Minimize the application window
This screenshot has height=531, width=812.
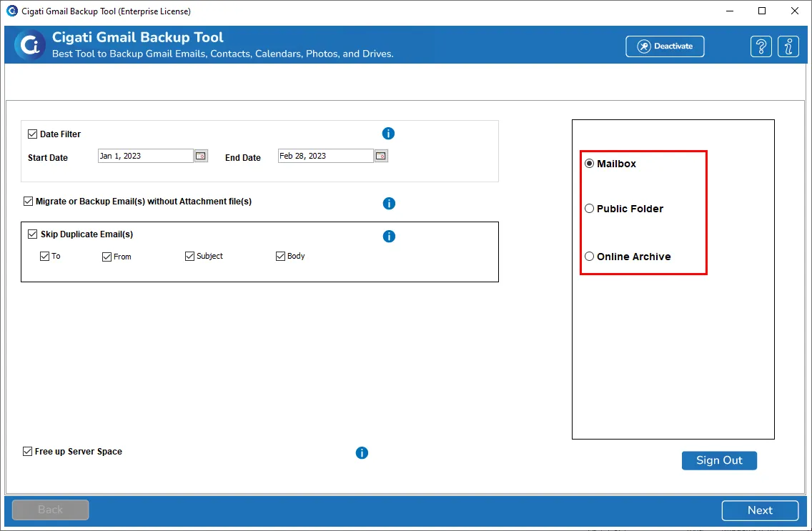click(730, 11)
